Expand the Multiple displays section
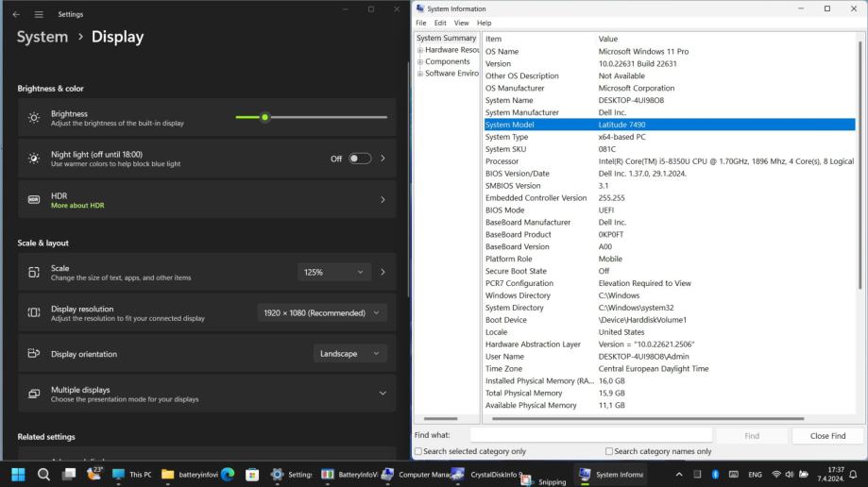Image resolution: width=868 pixels, height=487 pixels. click(383, 394)
